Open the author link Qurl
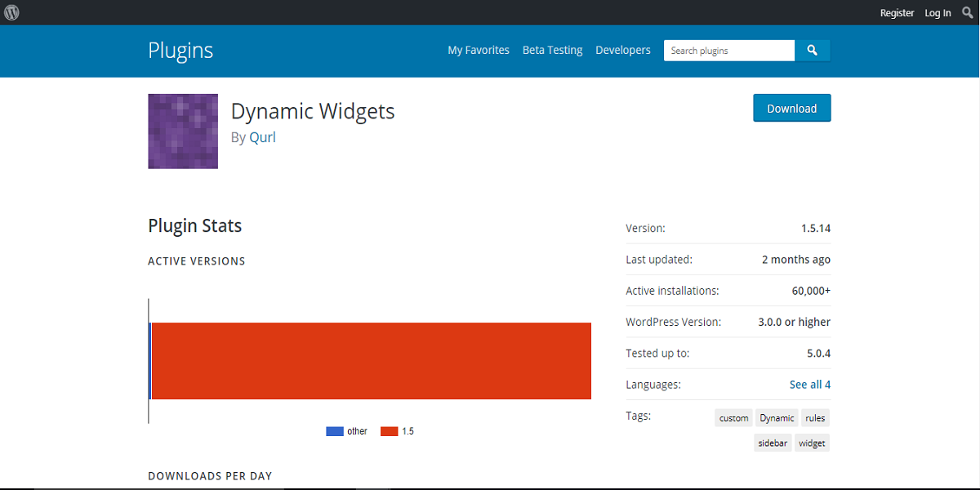The height and width of the screenshot is (490, 980). pos(263,137)
